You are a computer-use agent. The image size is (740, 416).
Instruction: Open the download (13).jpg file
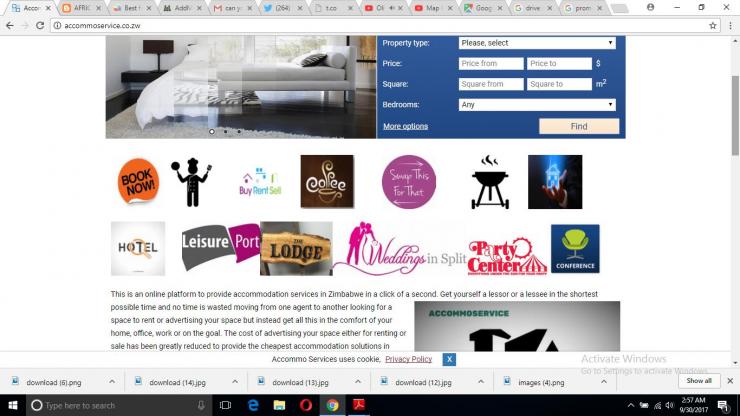300,382
